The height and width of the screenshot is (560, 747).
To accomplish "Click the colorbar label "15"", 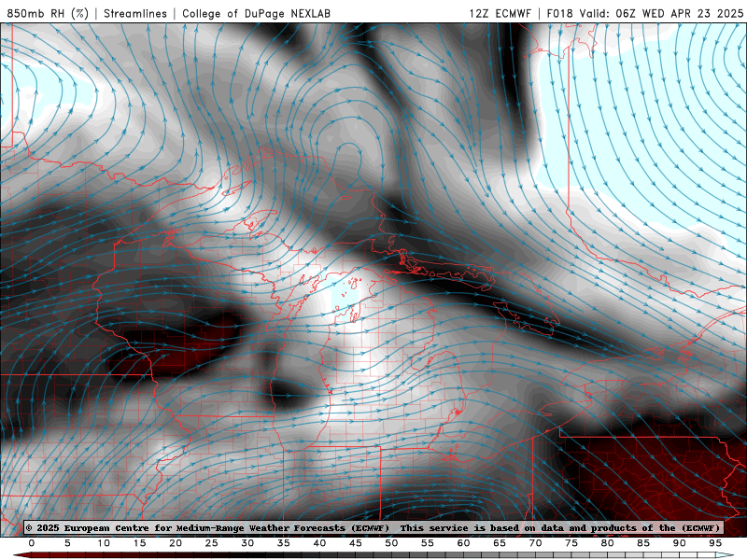I will [x=139, y=543].
